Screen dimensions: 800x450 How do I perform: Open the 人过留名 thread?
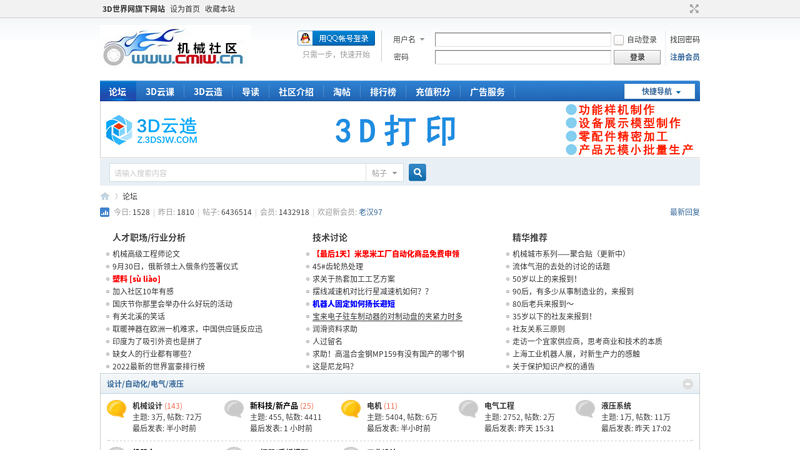pyautogui.click(x=327, y=341)
